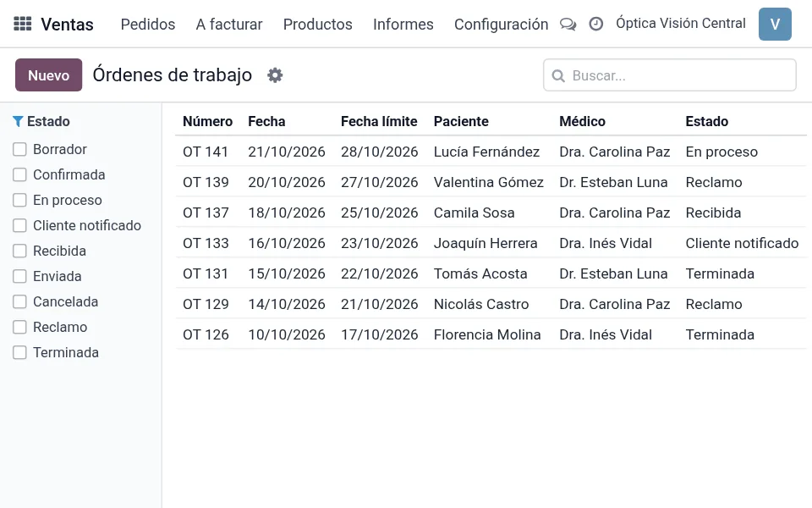Click Dra. Inés Vidal in OT 133 row
This screenshot has height=508, width=812.
point(606,244)
